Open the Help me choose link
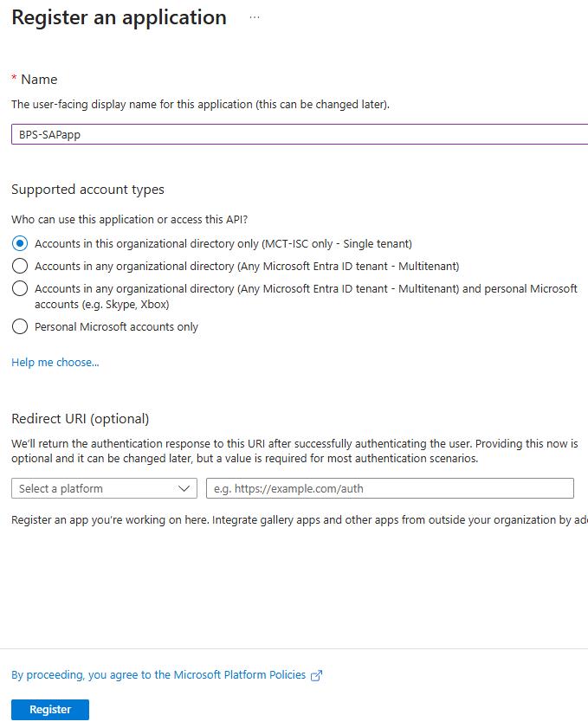 (x=55, y=363)
